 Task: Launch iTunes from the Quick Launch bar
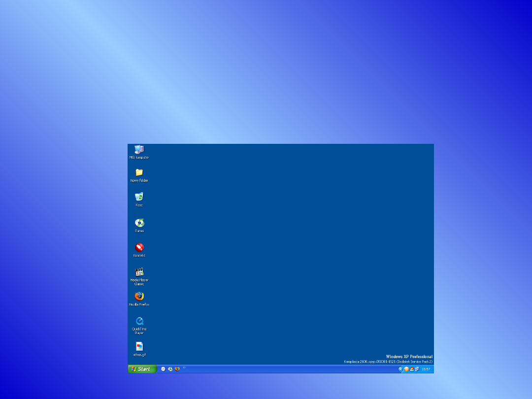point(170,369)
